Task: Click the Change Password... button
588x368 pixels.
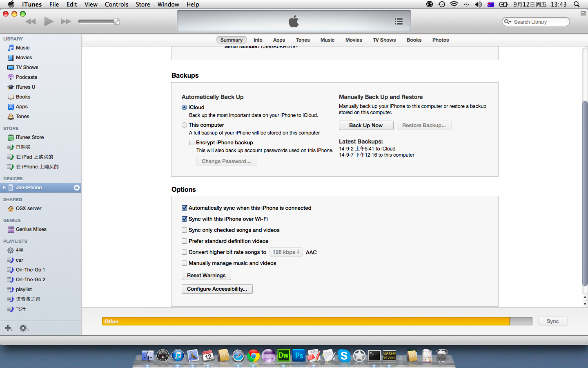Action: click(226, 162)
